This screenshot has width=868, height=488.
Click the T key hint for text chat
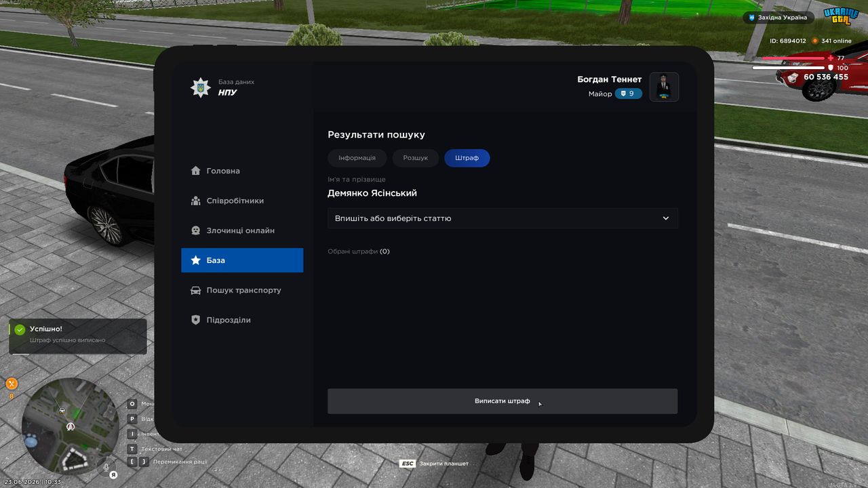point(132,449)
